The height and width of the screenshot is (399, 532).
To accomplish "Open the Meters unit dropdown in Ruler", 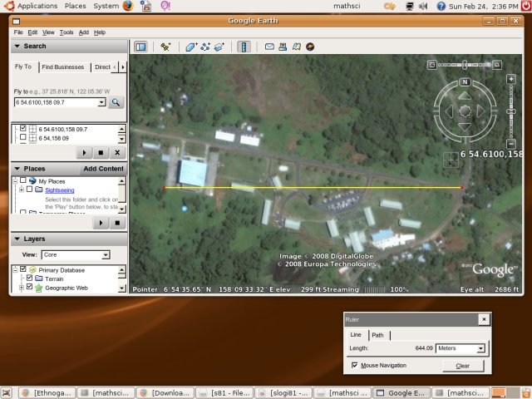I will pyautogui.click(x=480, y=348).
